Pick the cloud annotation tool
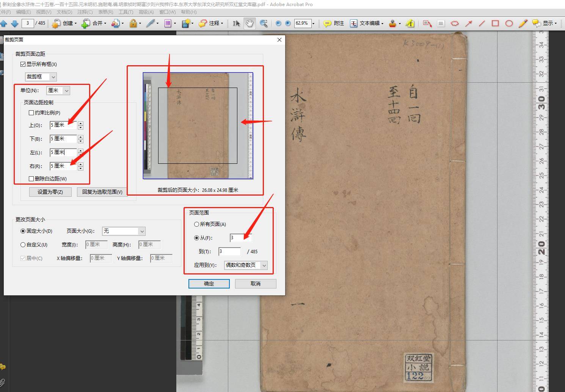 click(x=454, y=24)
